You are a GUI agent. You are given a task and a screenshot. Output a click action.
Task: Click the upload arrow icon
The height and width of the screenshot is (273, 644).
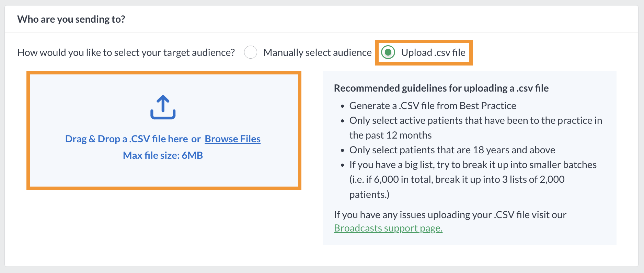click(163, 107)
